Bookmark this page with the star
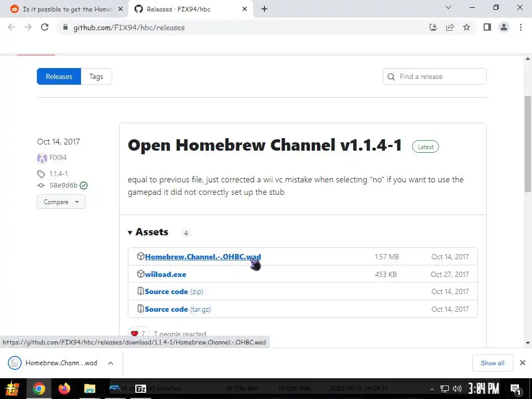 pos(467,28)
